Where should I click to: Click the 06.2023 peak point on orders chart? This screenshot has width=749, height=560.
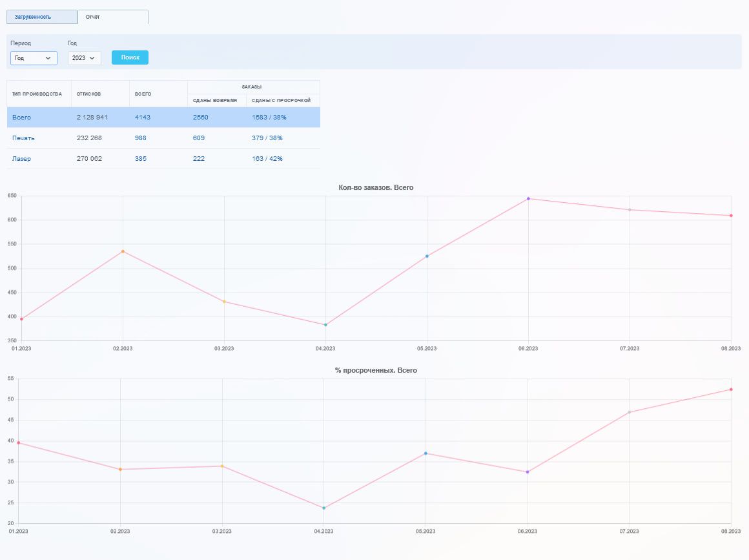tap(528, 198)
